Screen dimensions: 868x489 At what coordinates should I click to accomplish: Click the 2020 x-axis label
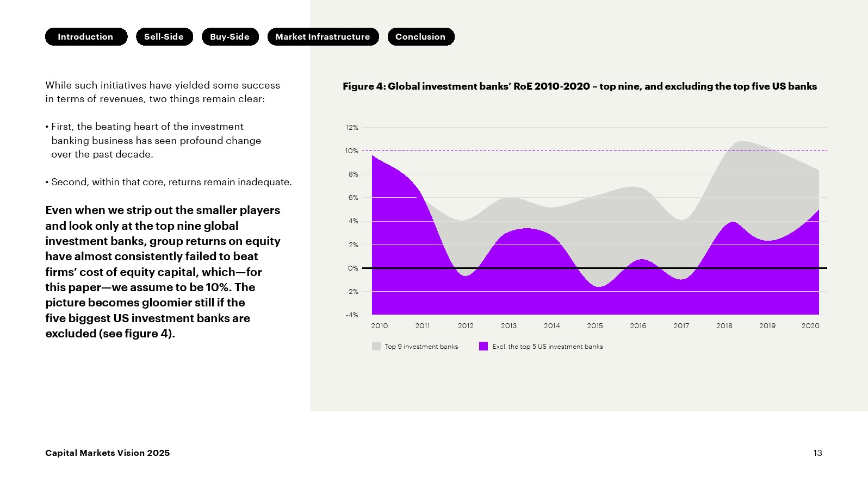[x=810, y=326]
